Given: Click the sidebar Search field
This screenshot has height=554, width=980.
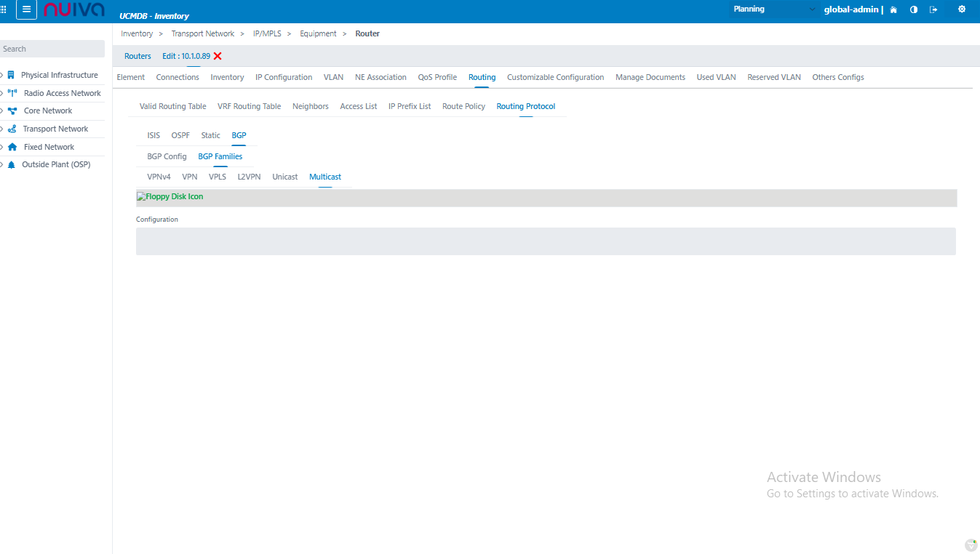Looking at the screenshot, I should (x=52, y=49).
